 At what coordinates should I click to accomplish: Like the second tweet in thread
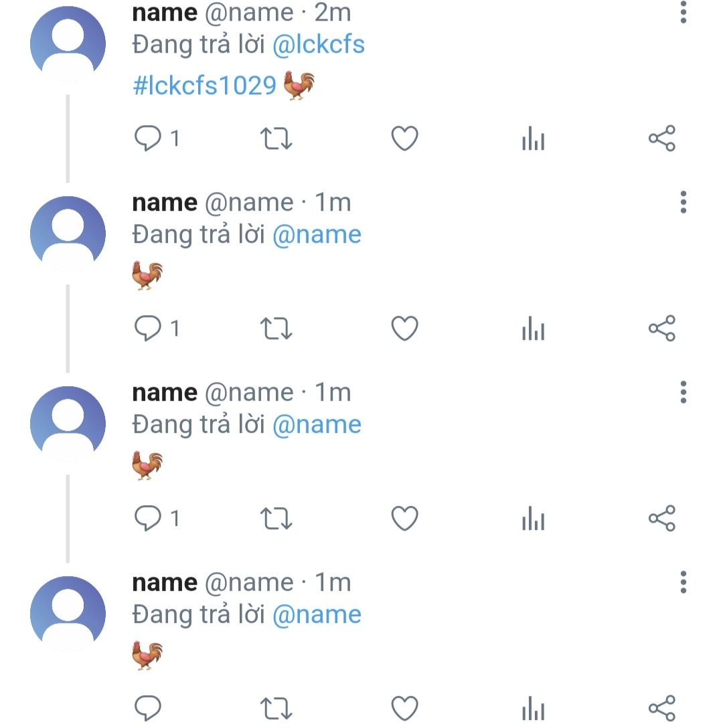point(404,329)
